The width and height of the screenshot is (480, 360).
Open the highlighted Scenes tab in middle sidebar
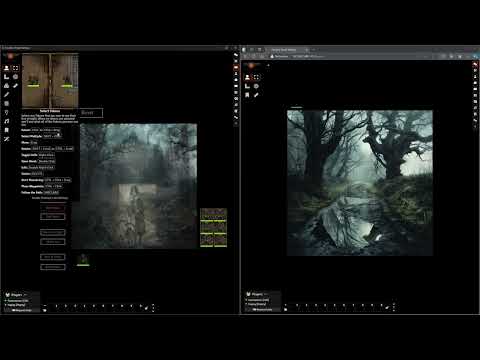pos(236,67)
